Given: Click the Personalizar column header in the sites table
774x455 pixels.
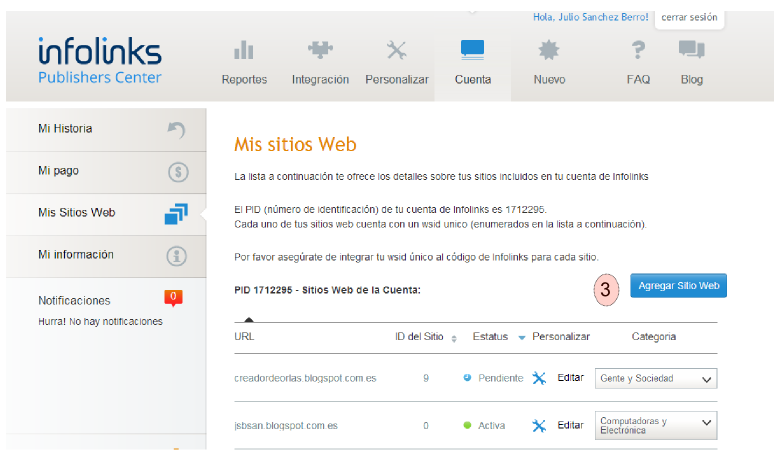Looking at the screenshot, I should 561,337.
